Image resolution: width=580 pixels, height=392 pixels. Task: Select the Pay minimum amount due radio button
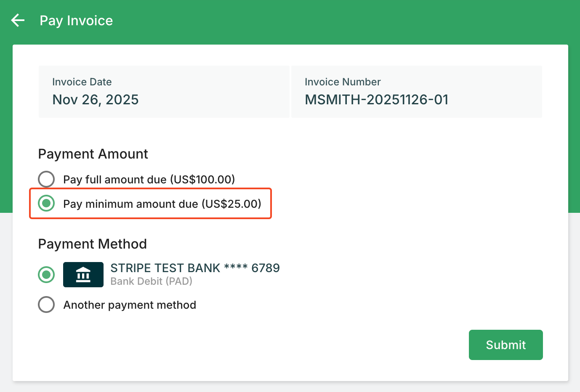coord(46,204)
